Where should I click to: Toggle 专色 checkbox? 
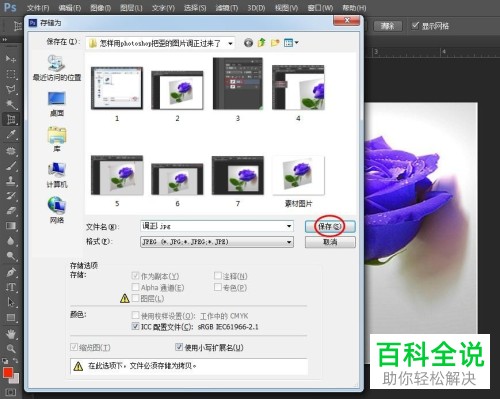click(217, 287)
